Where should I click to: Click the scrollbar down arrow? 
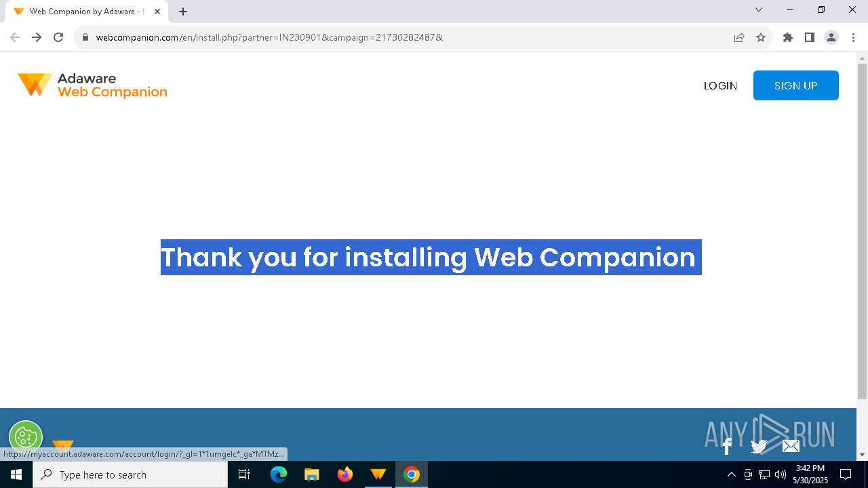point(863,455)
